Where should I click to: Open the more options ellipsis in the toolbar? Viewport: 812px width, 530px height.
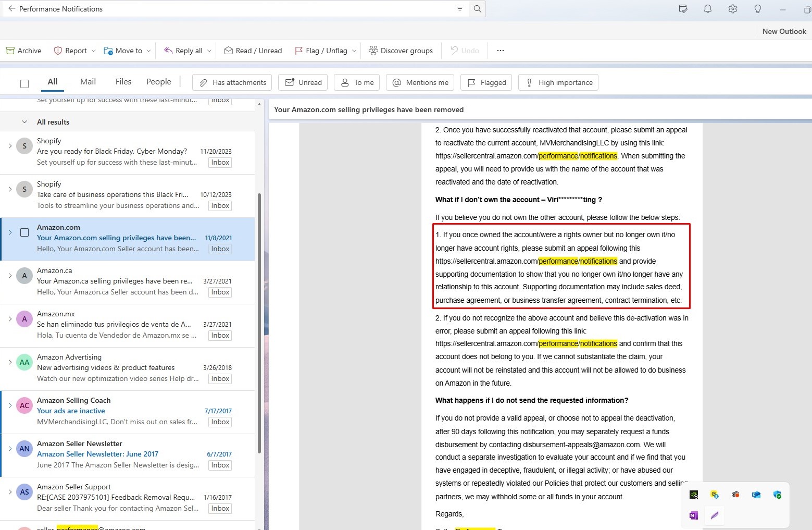501,51
